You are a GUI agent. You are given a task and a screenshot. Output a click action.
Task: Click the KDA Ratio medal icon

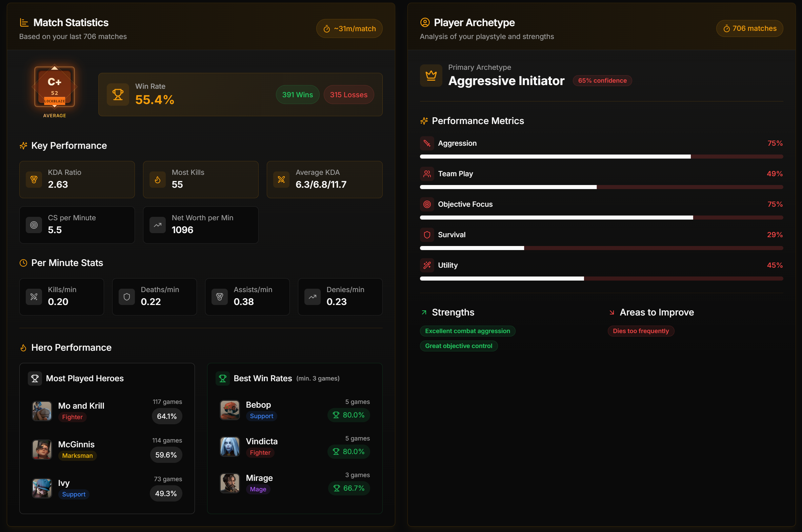click(x=34, y=180)
